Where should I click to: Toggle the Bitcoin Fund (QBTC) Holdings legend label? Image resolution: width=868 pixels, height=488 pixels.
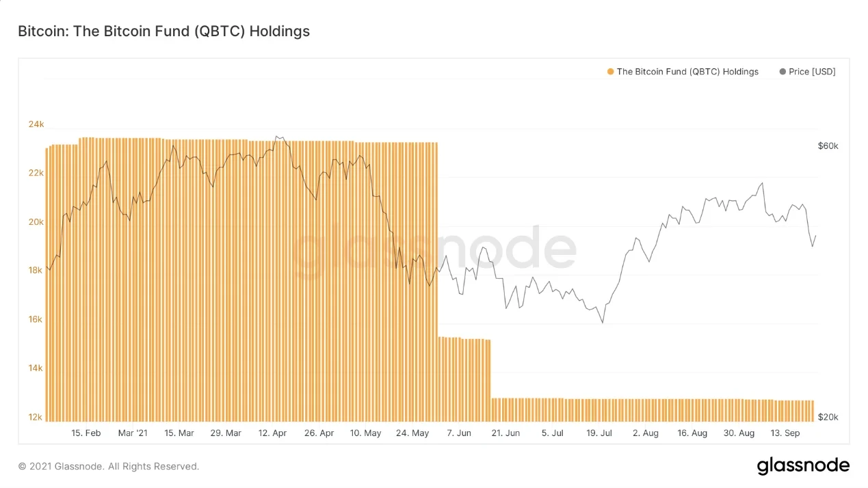tap(687, 72)
